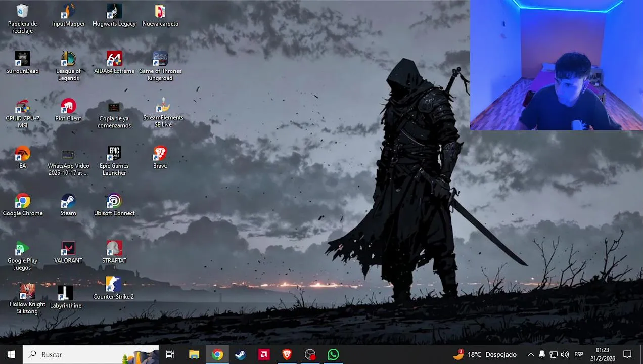Open the Ubisoft Connect desktop icon
643x364 pixels.
(114, 205)
